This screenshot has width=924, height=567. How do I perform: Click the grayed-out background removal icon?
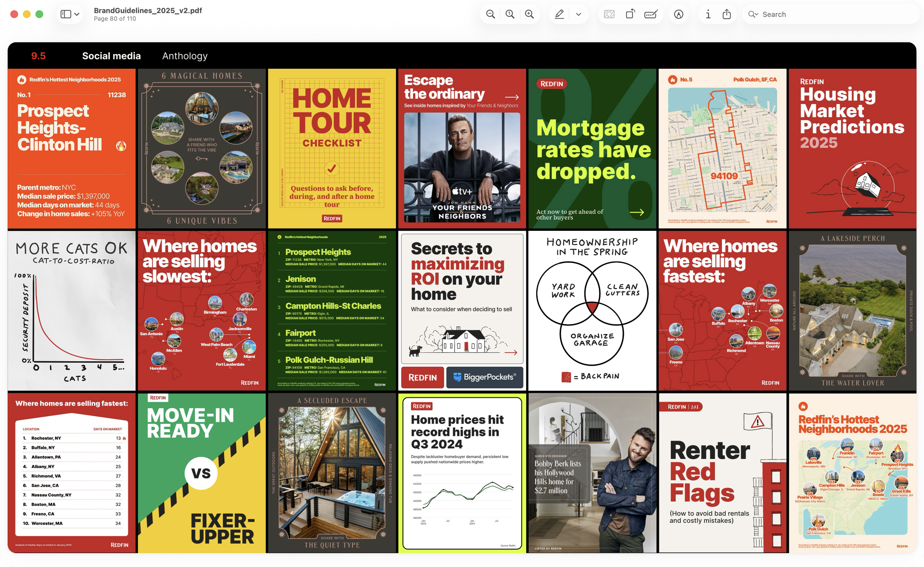tap(609, 14)
